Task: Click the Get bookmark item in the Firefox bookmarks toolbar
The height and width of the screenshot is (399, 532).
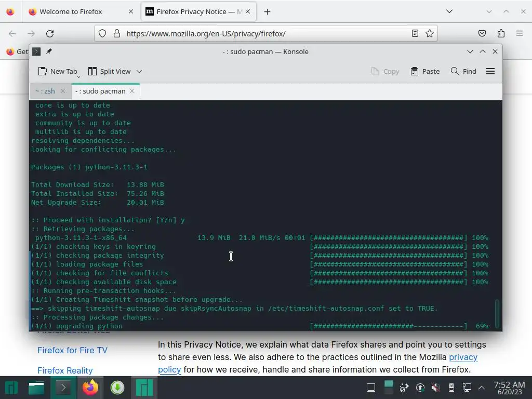Action: [x=17, y=51]
